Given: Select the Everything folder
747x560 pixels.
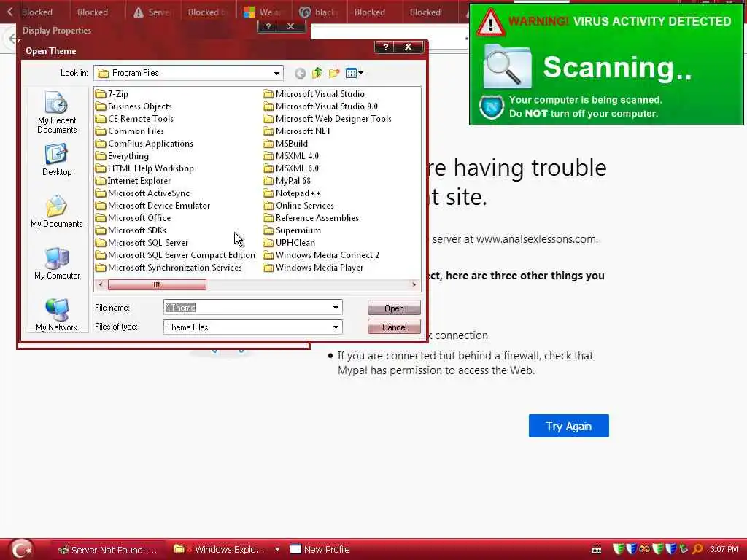Looking at the screenshot, I should (x=122, y=156).
